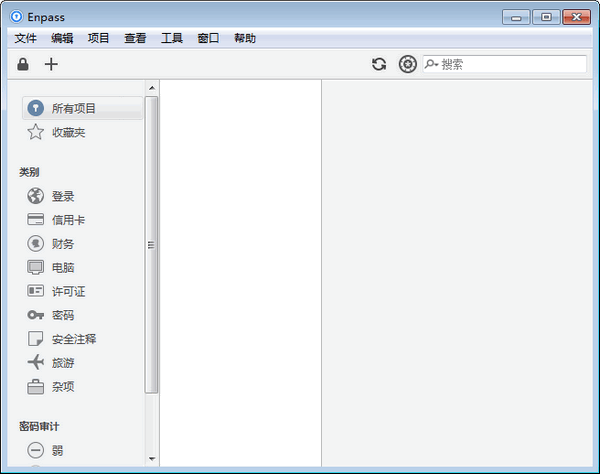
Task: Select the 所有项目 keyhole icon
Action: [36, 108]
